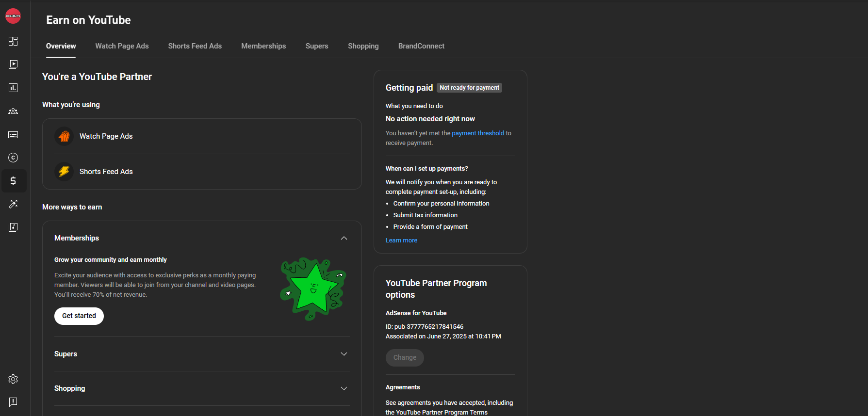868x416 pixels.
Task: Follow the payment threshold link
Action: [x=478, y=133]
